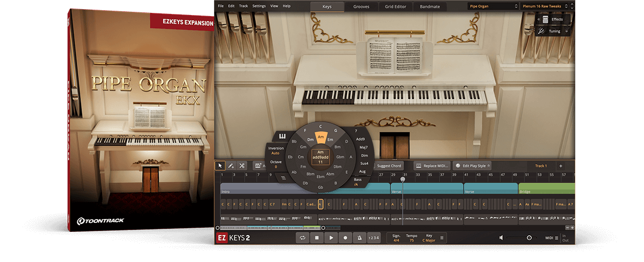This screenshot has height=262, width=644.
Task: Add a new track with plus icon
Action: click(x=561, y=166)
